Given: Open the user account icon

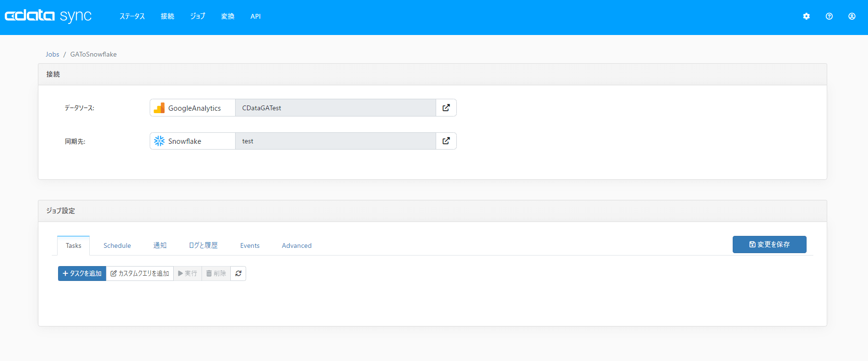Looking at the screenshot, I should (852, 16).
